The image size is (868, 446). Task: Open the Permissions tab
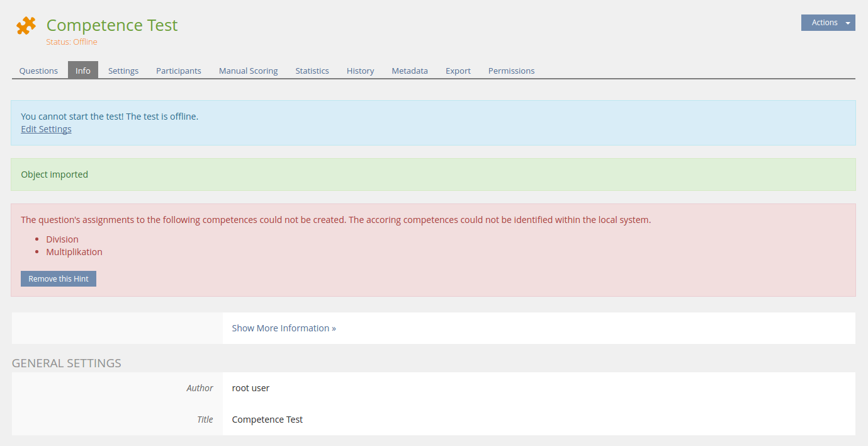[511, 71]
